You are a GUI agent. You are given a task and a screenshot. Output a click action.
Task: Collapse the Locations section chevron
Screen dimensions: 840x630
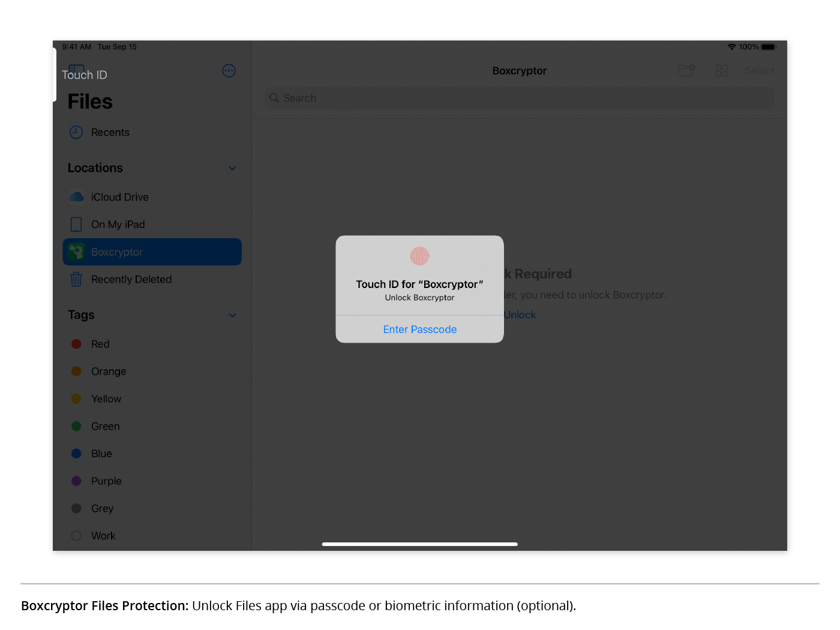coord(232,168)
